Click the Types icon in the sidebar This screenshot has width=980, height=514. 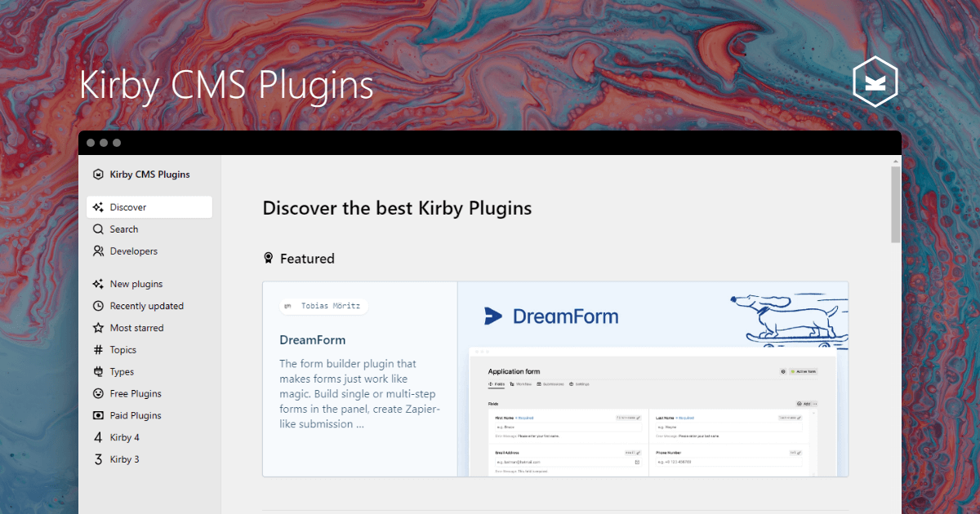click(100, 371)
